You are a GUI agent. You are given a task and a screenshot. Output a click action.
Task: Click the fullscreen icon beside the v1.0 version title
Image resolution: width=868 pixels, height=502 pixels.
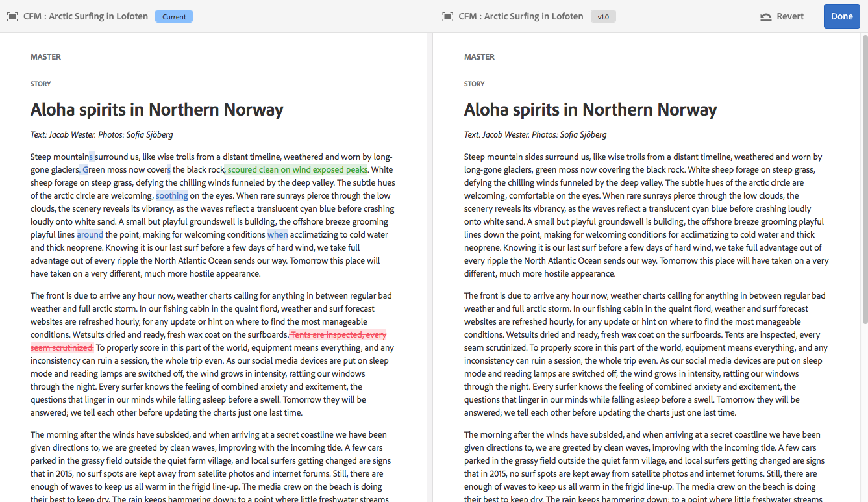[x=447, y=16]
